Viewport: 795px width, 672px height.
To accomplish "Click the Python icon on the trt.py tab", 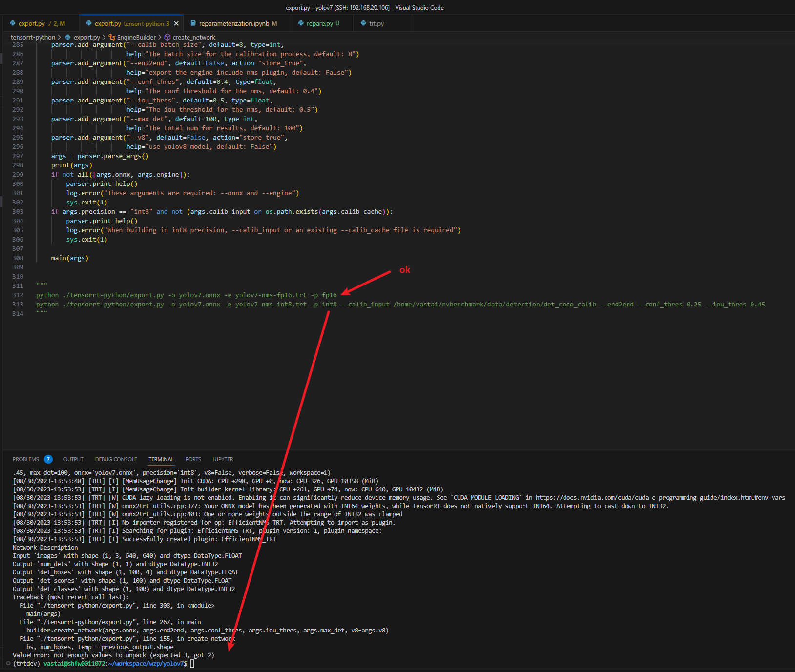I will (363, 23).
